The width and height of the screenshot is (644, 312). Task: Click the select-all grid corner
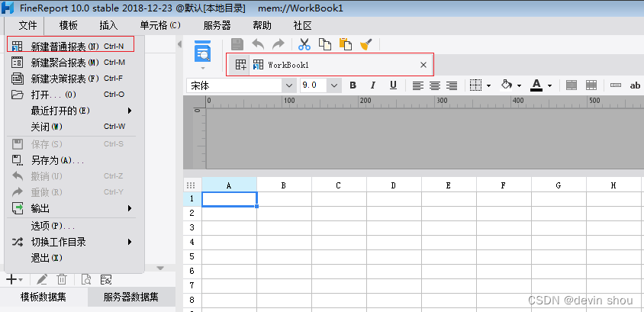[192, 185]
